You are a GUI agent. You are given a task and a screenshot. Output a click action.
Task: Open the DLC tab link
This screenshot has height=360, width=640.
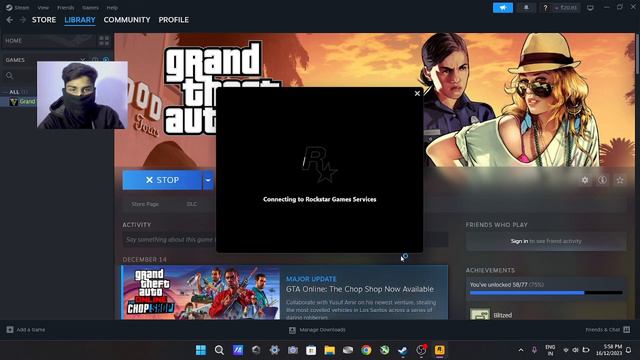[192, 204]
